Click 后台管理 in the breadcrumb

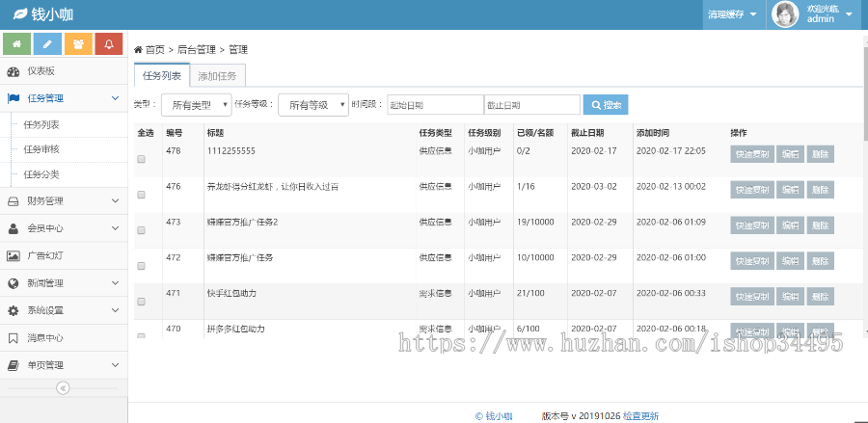point(197,50)
